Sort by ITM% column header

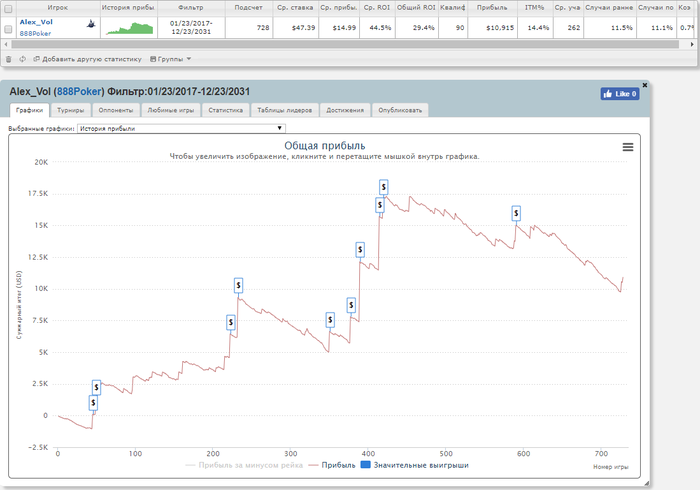(x=534, y=8)
